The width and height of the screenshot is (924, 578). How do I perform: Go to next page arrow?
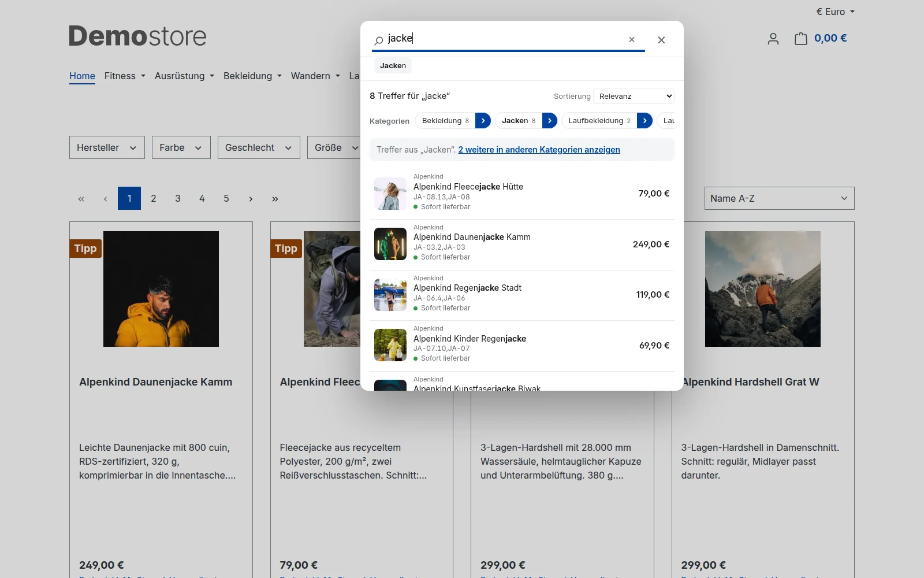tap(251, 198)
